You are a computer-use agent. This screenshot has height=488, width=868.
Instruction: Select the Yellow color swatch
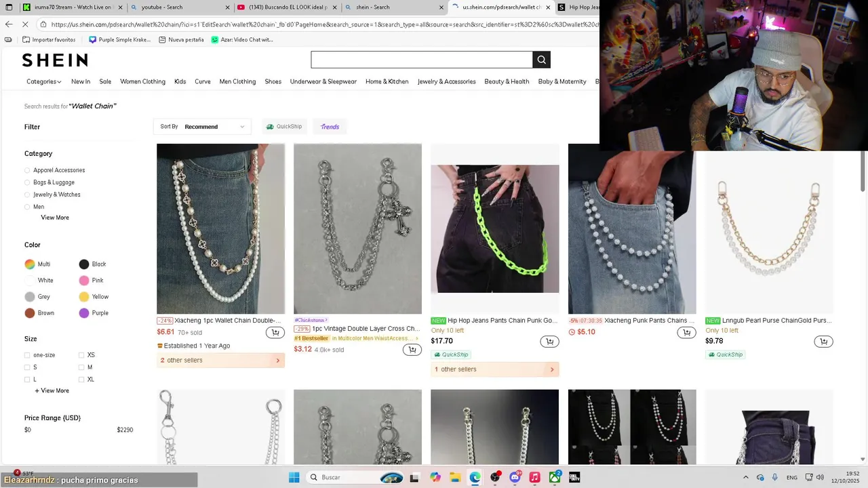[x=84, y=297]
